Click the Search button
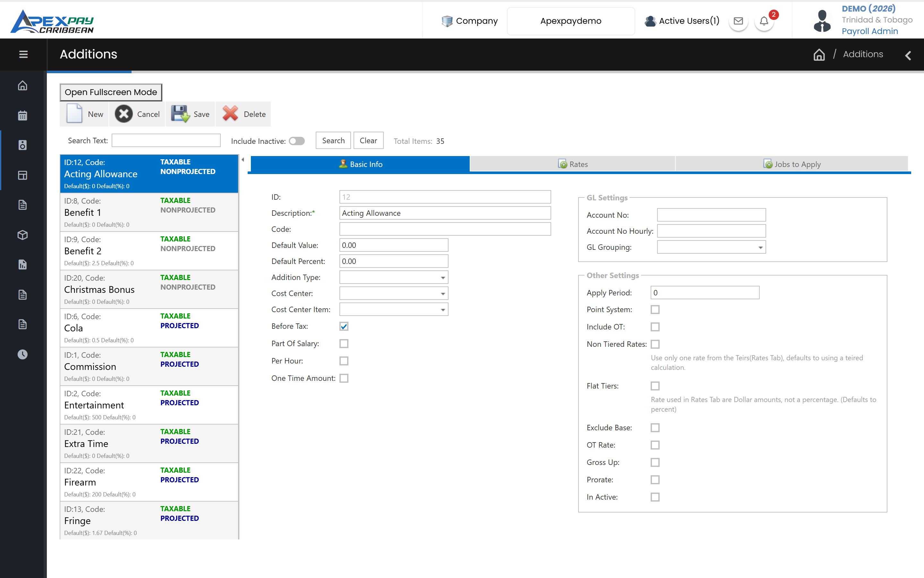 [x=333, y=141]
